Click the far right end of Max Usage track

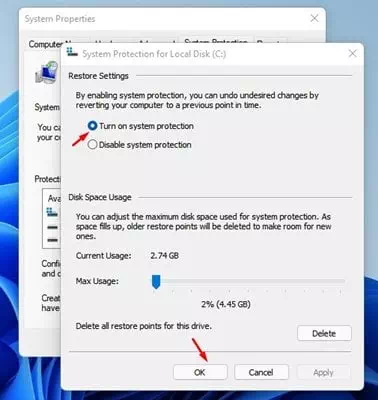coord(343,282)
